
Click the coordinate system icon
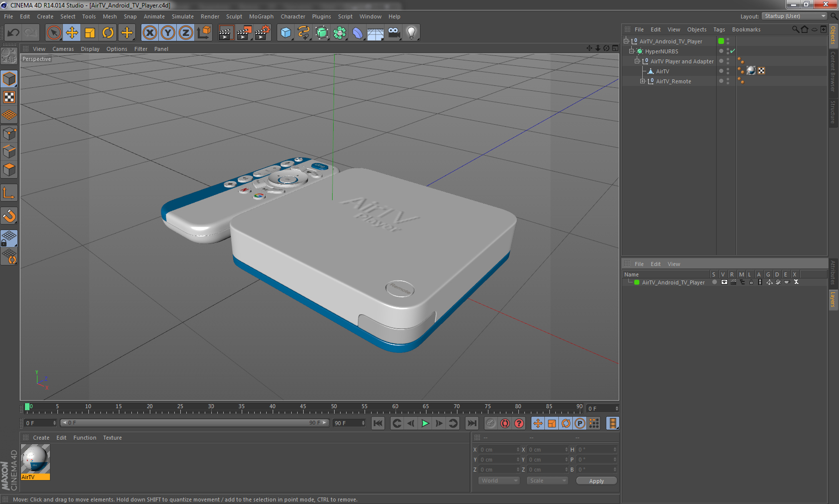(x=204, y=33)
